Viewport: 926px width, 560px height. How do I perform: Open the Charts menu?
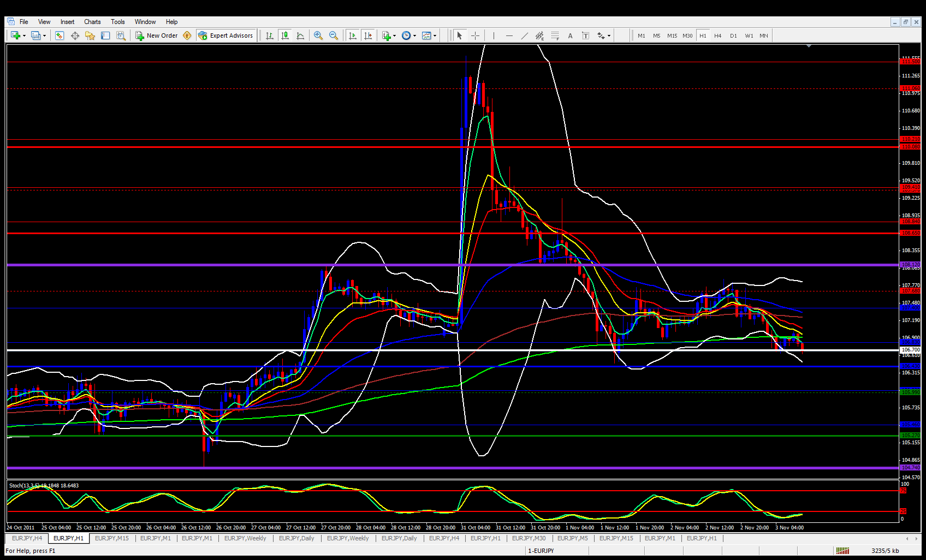[x=92, y=22]
